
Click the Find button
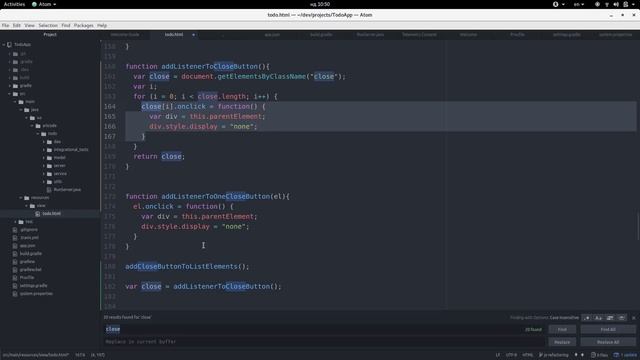click(x=562, y=329)
